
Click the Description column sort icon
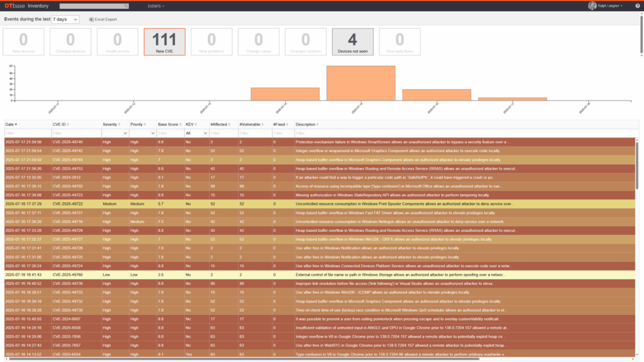coord(318,124)
